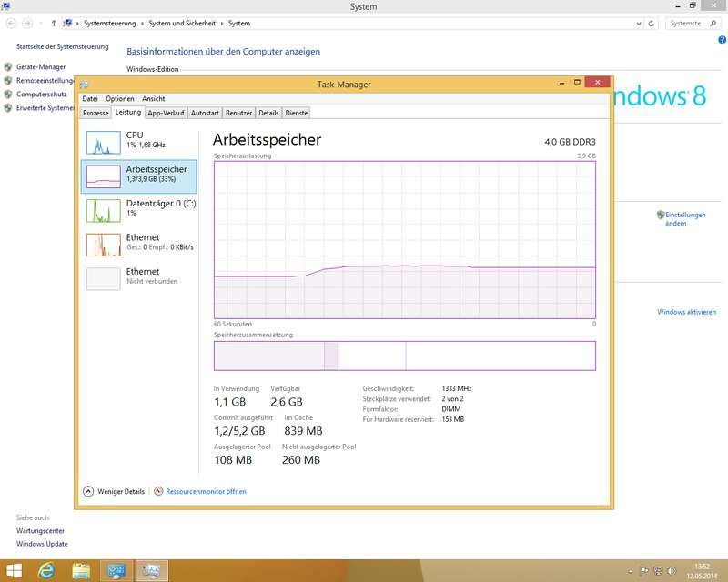
Task: Show hidden tray icons arrow
Action: click(x=631, y=571)
